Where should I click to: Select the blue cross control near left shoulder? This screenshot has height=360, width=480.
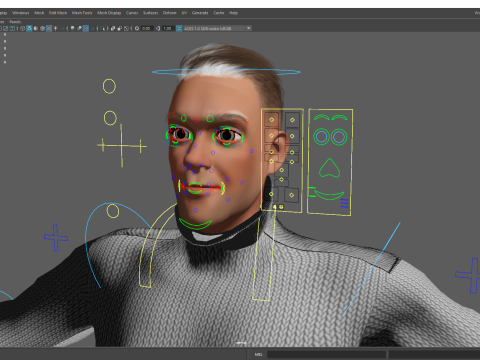56,238
